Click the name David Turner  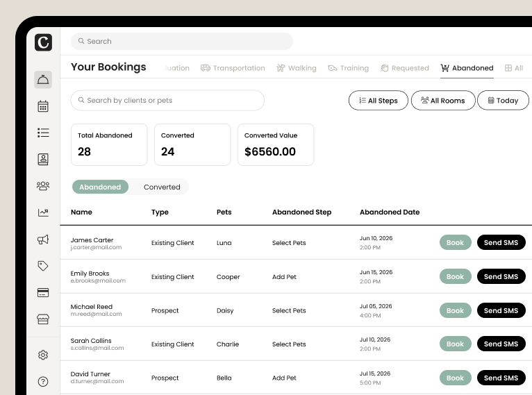tap(90, 374)
